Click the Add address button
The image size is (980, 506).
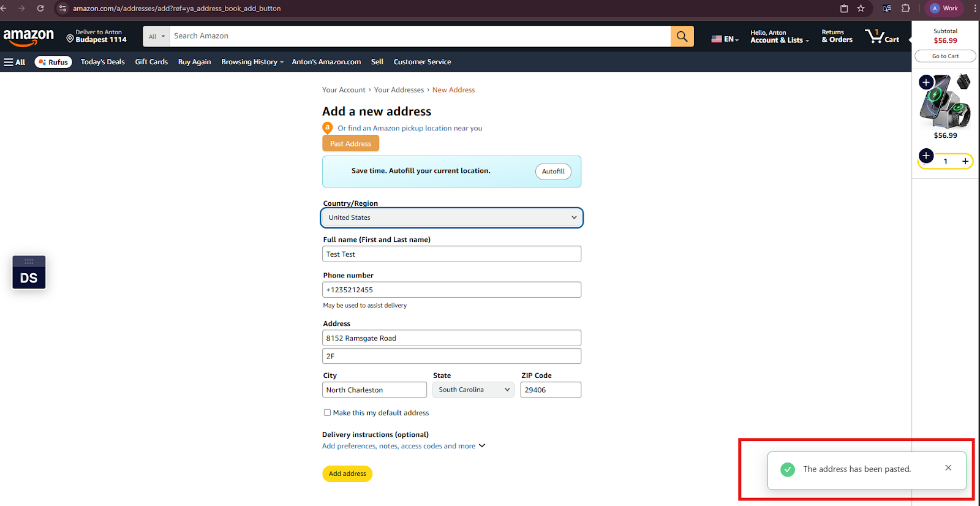[347, 474]
